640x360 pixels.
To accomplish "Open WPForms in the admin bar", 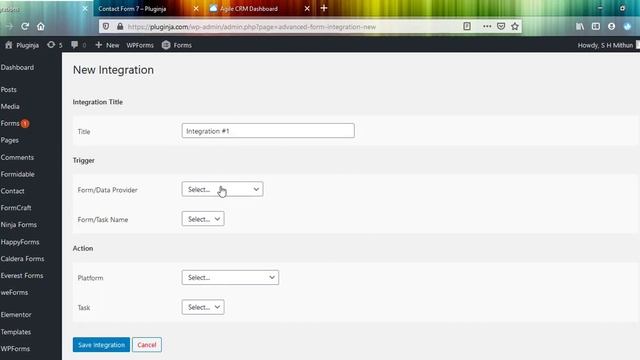I will click(x=140, y=45).
